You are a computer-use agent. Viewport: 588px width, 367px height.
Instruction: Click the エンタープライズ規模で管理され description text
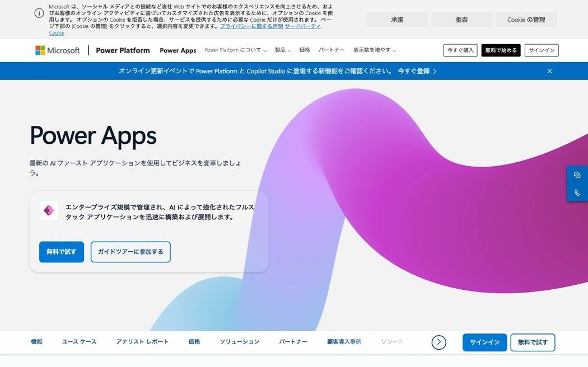(x=160, y=212)
